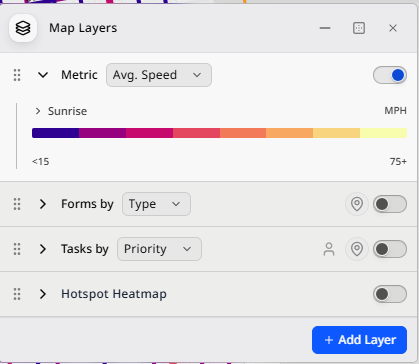Collapse the Metric layer section
The height and width of the screenshot is (364, 419).
point(43,75)
